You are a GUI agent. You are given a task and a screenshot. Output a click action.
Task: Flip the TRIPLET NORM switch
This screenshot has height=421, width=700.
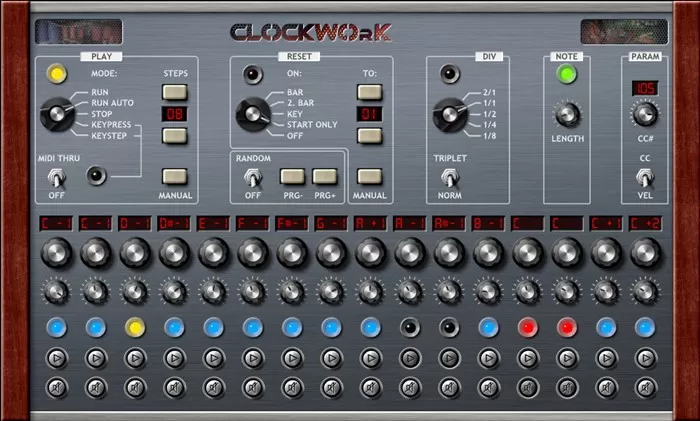450,178
